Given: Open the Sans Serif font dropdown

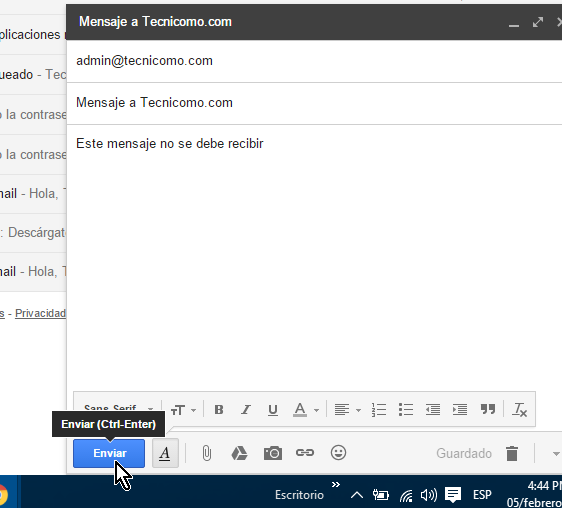Looking at the screenshot, I should click(x=118, y=409).
